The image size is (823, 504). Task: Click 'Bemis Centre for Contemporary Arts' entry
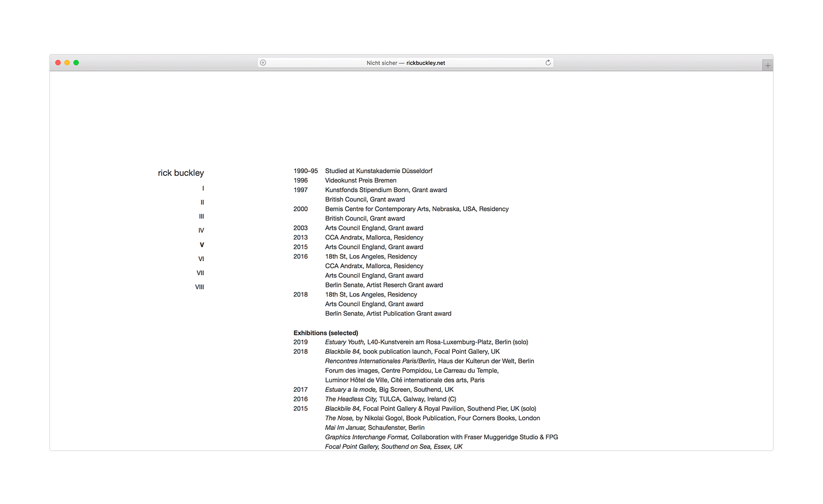point(417,209)
